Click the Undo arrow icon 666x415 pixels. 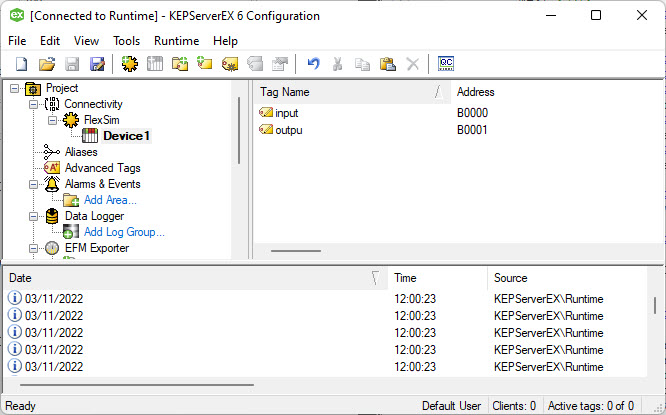313,64
